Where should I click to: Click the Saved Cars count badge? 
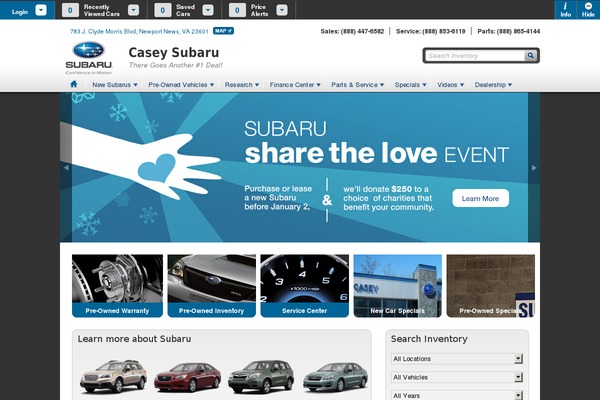point(163,10)
